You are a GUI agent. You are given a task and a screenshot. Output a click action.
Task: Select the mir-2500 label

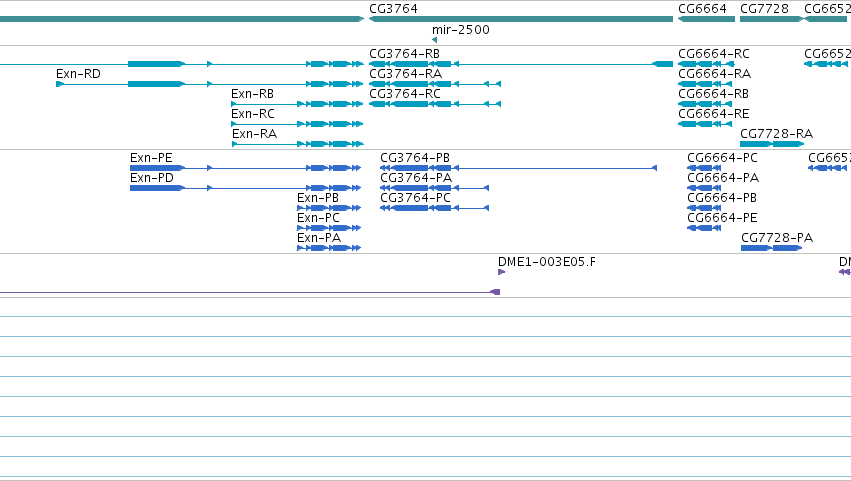461,30
